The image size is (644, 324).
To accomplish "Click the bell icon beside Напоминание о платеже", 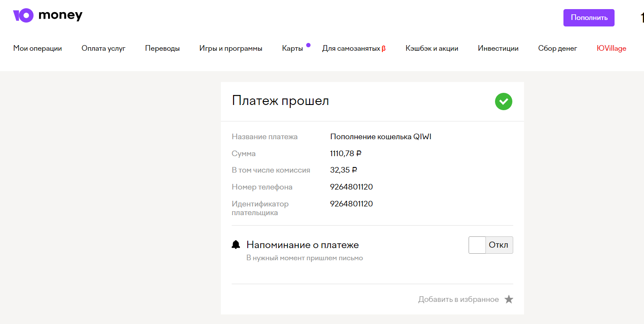I will tap(236, 245).
